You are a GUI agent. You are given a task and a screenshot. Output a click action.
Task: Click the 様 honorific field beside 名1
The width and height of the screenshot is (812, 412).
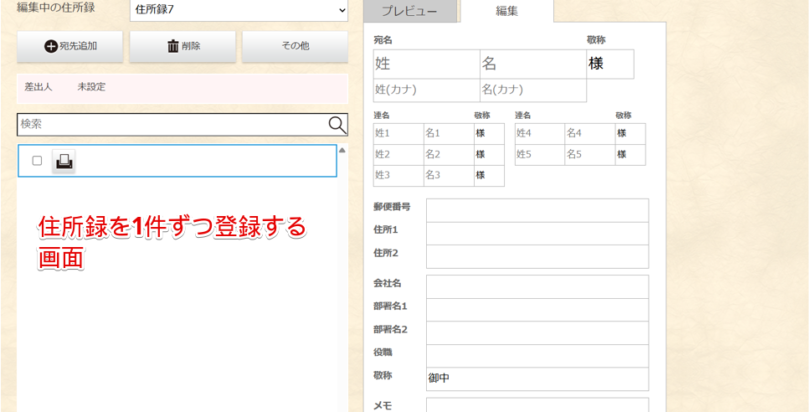(489, 134)
